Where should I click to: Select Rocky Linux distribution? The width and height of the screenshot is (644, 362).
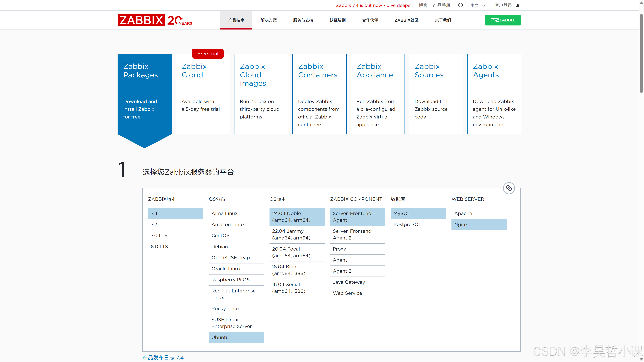236,309
